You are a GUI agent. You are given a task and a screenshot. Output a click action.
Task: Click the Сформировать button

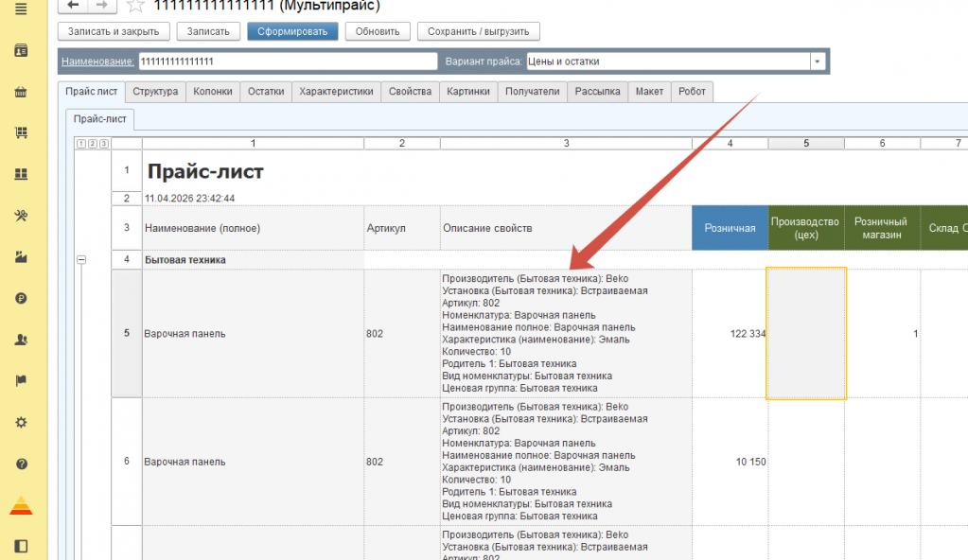pos(292,31)
